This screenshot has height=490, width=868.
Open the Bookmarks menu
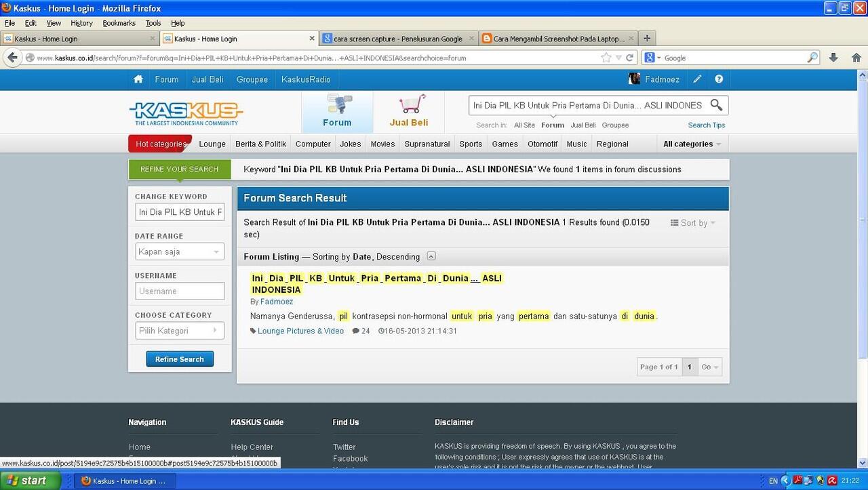click(x=119, y=23)
